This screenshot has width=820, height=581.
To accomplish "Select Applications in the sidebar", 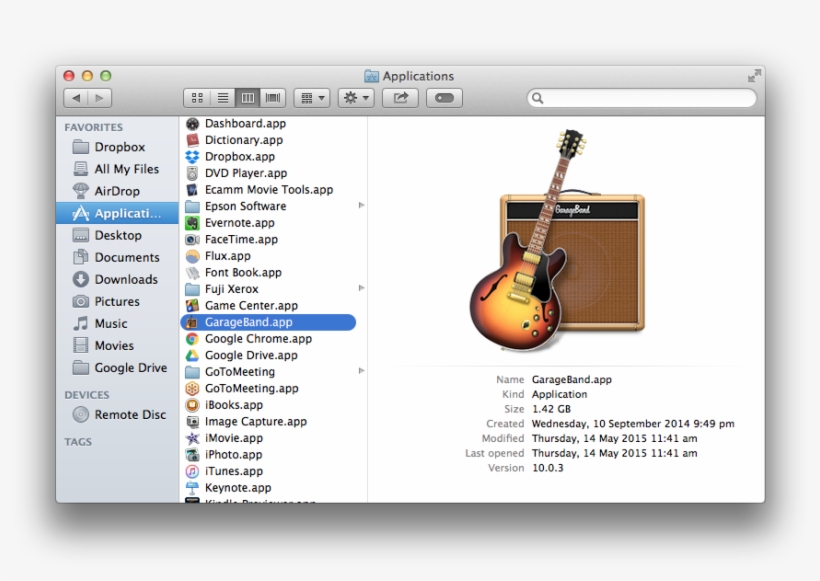I will point(117,213).
